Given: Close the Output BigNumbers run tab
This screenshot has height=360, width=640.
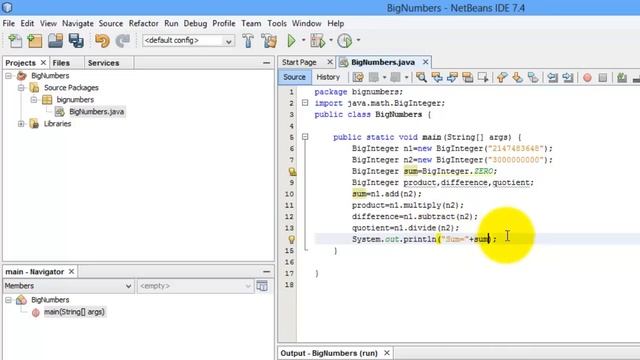Looking at the screenshot, I should [x=387, y=353].
